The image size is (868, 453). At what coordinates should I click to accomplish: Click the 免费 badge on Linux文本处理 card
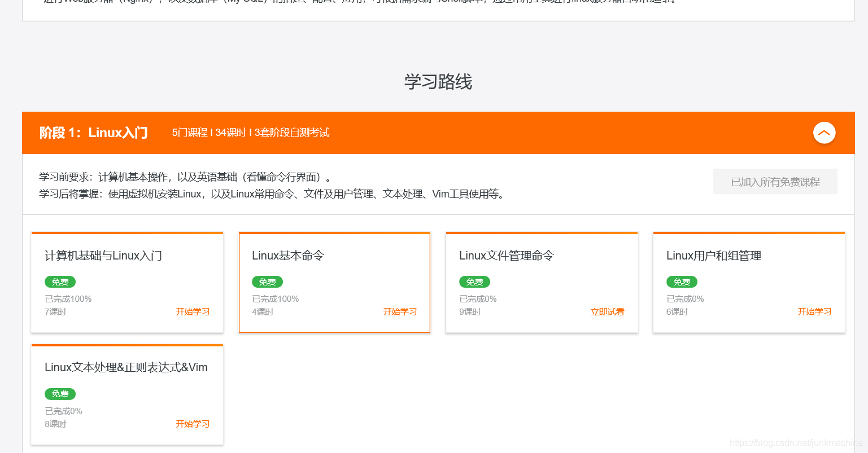[x=59, y=394]
